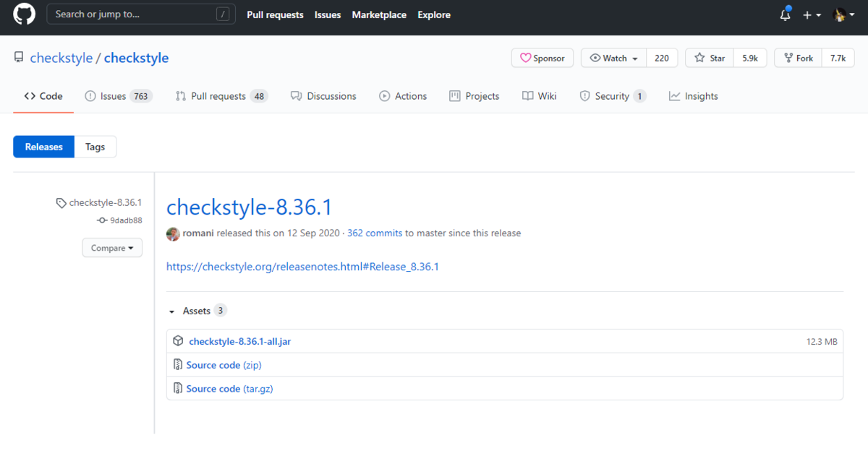Click the commit icon next to 9dadb88
868x456 pixels.
pos(103,220)
